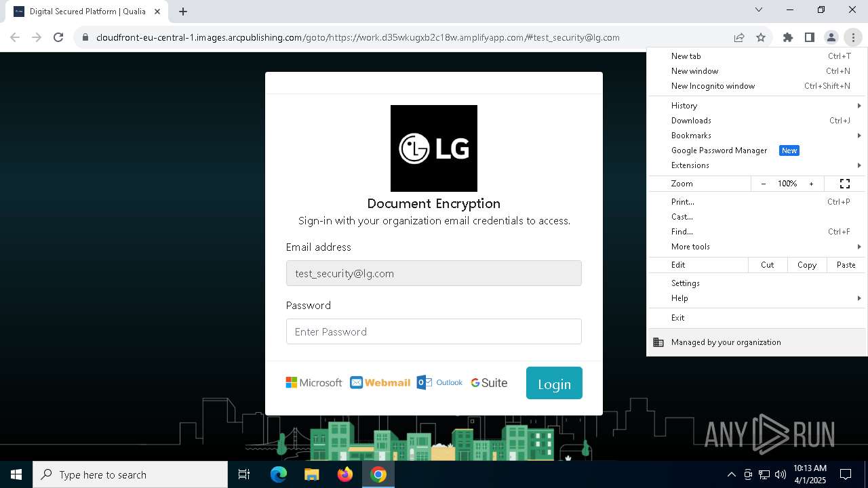Viewport: 868px width, 488px height.
Task: Launch Firefox from taskbar
Action: click(x=345, y=474)
